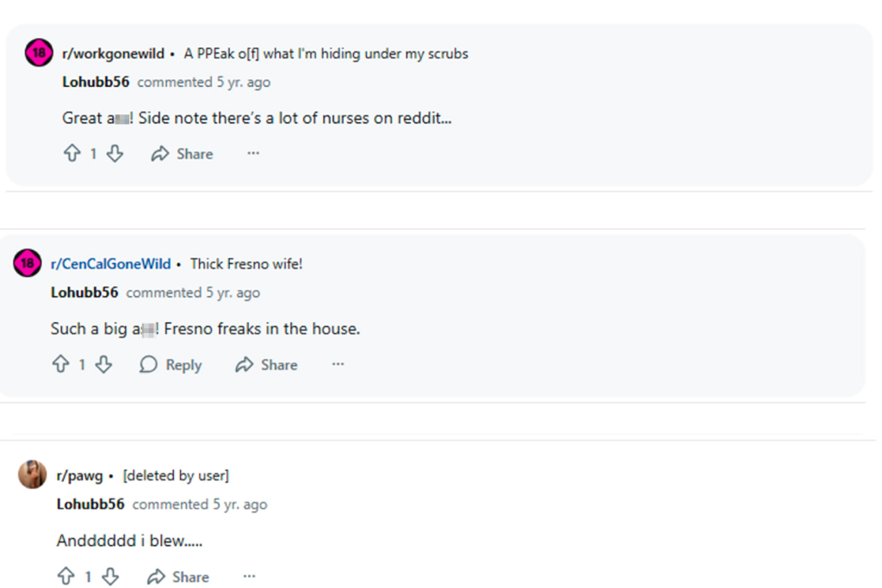The width and height of the screenshot is (882, 588).
Task: Open the r/workgonewild subreddit link
Action: (114, 53)
